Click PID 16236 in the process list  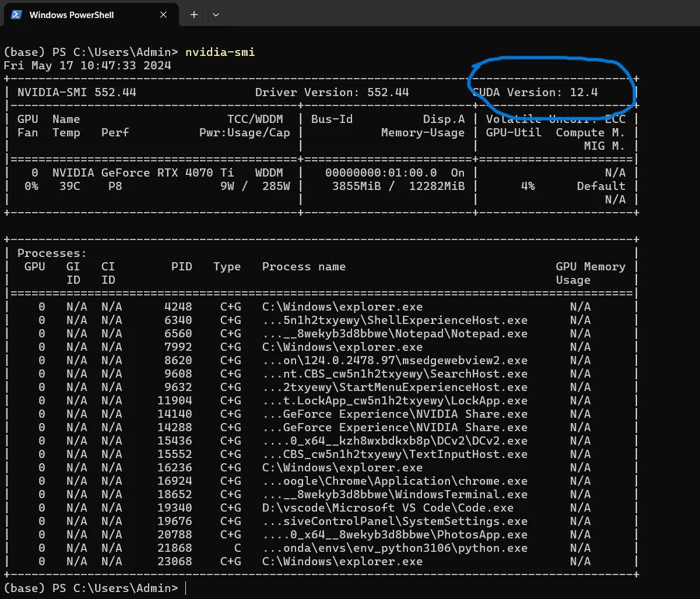click(x=175, y=467)
